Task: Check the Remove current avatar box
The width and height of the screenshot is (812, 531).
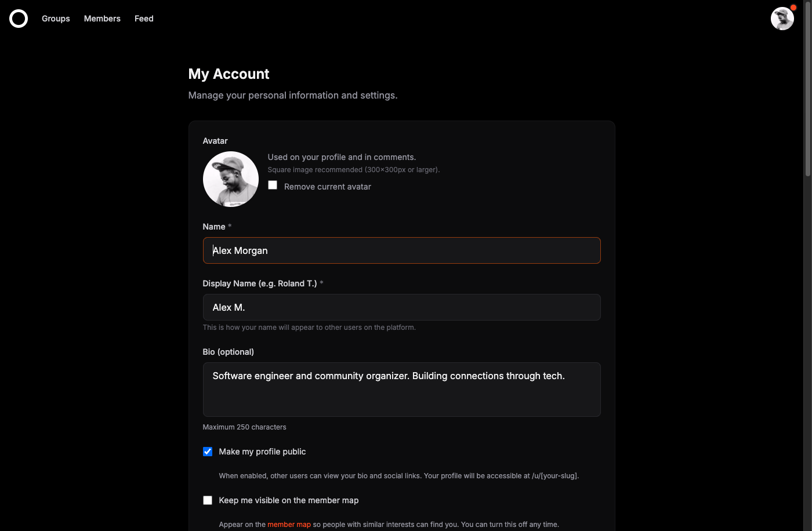Action: [272, 185]
